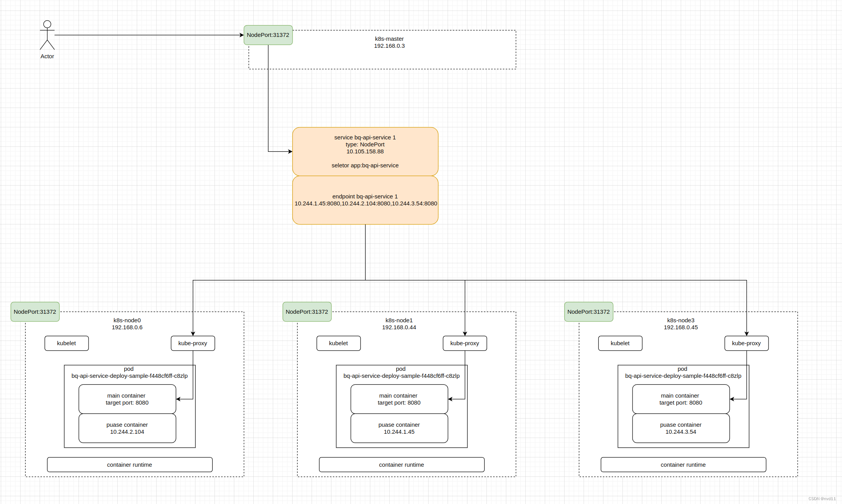The height and width of the screenshot is (504, 842).
Task: Select the kube-proxy box in k8s-node3
Action: (746, 343)
